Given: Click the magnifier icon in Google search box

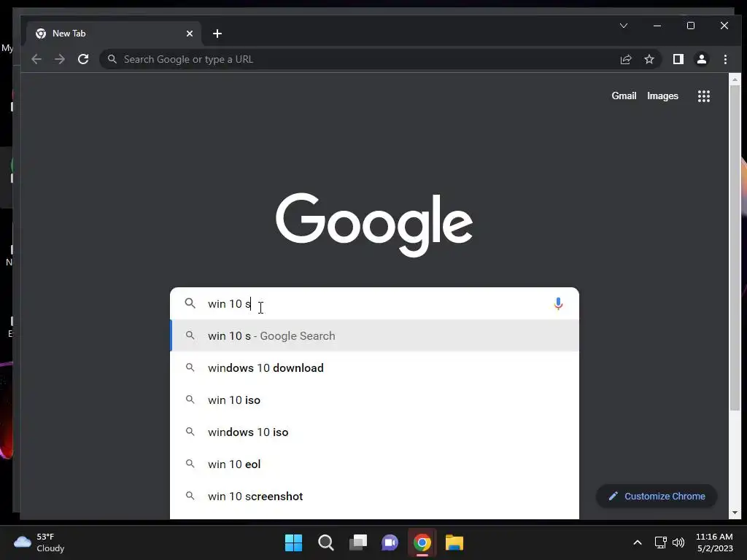Looking at the screenshot, I should pyautogui.click(x=190, y=303).
